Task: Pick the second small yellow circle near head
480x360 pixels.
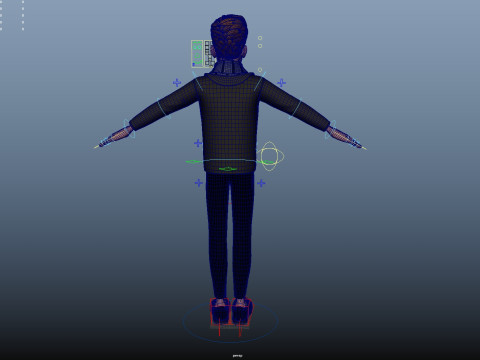Action: pyautogui.click(x=260, y=46)
